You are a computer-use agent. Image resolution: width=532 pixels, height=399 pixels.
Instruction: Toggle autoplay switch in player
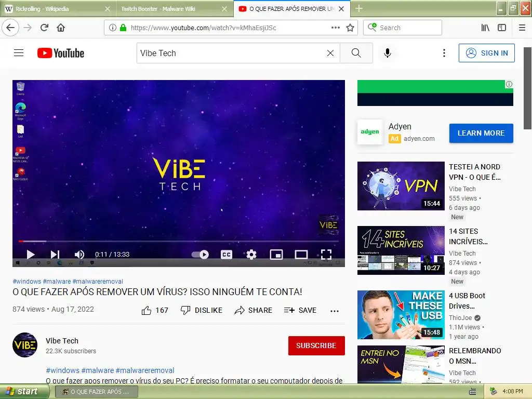pos(200,254)
